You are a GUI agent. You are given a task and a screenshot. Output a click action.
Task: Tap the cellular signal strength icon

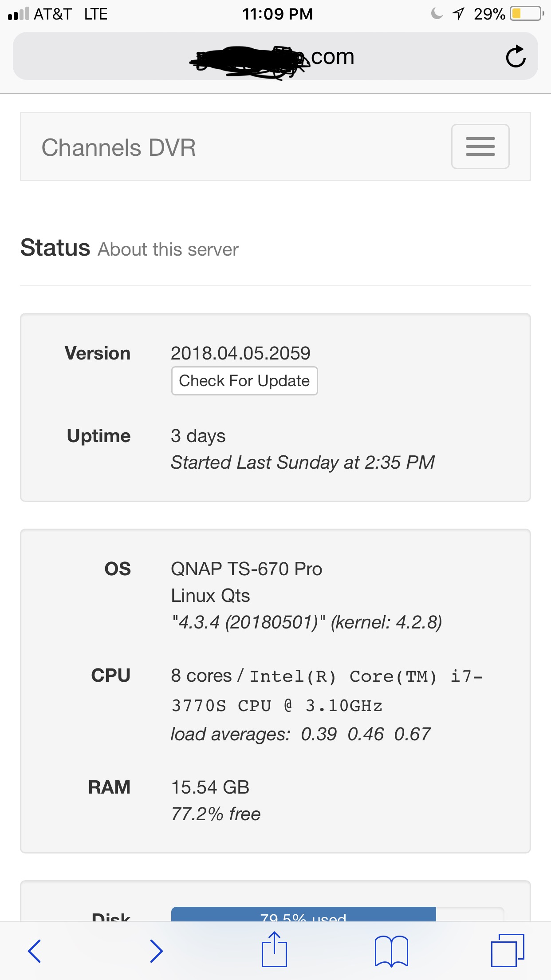click(19, 14)
